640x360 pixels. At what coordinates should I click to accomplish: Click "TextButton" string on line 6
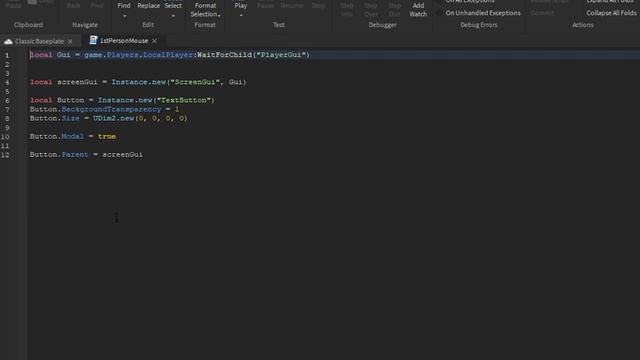184,100
